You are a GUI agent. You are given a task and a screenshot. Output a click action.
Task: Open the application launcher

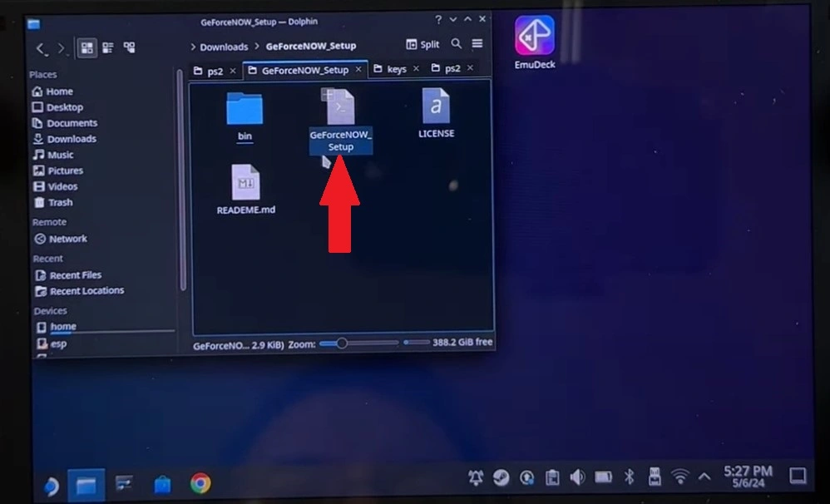pyautogui.click(x=52, y=486)
